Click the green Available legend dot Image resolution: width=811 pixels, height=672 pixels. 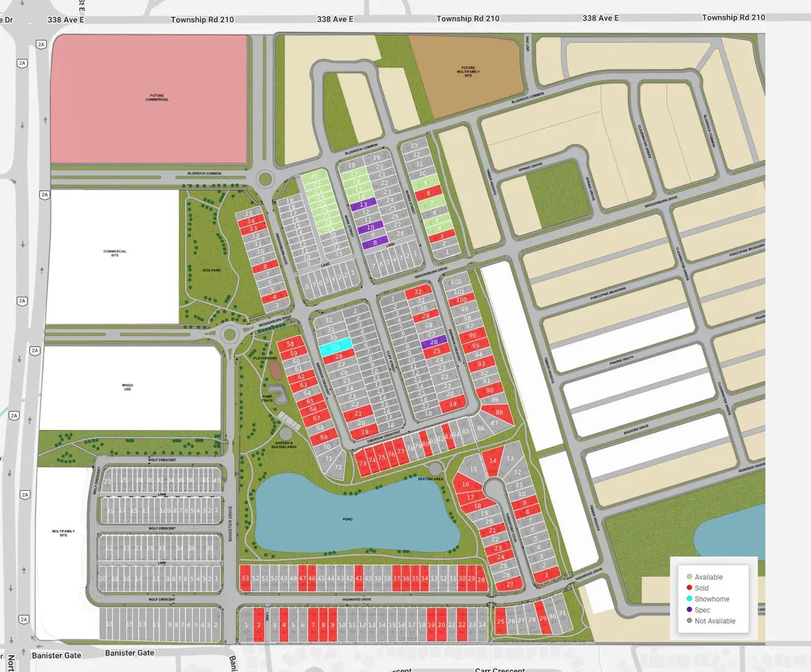pyautogui.click(x=689, y=577)
